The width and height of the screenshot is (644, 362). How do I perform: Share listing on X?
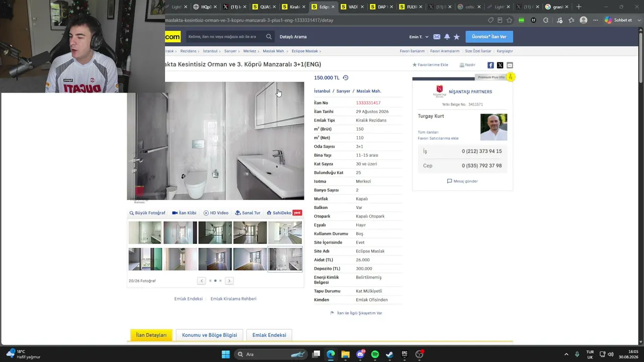click(x=500, y=65)
